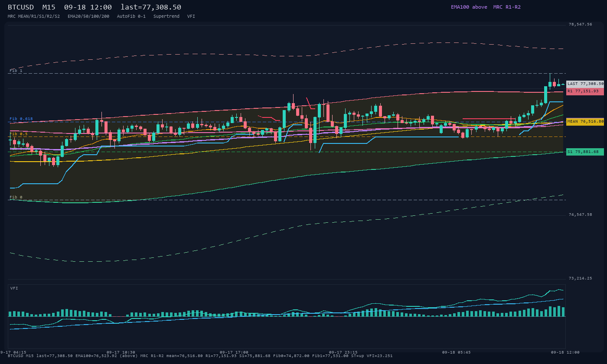Click the 09-18 12:00 timestamp in the header
The image size is (607, 364).
pos(88,7)
